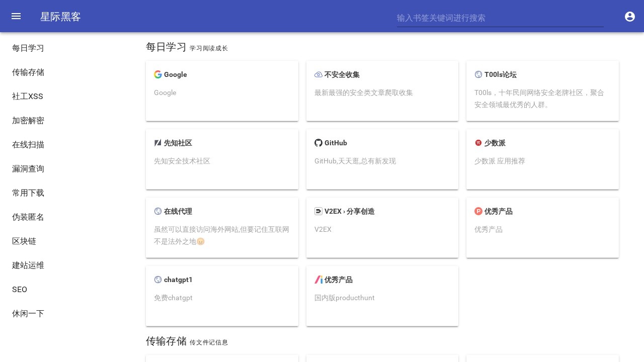
Task: Open the Google bookmark card icon
Action: (x=158, y=74)
